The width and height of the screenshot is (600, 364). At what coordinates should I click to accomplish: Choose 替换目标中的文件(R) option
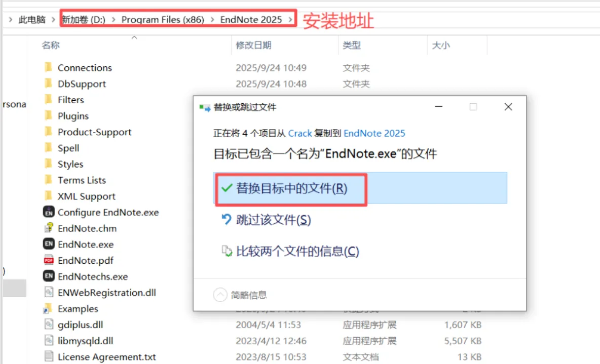pos(360,188)
